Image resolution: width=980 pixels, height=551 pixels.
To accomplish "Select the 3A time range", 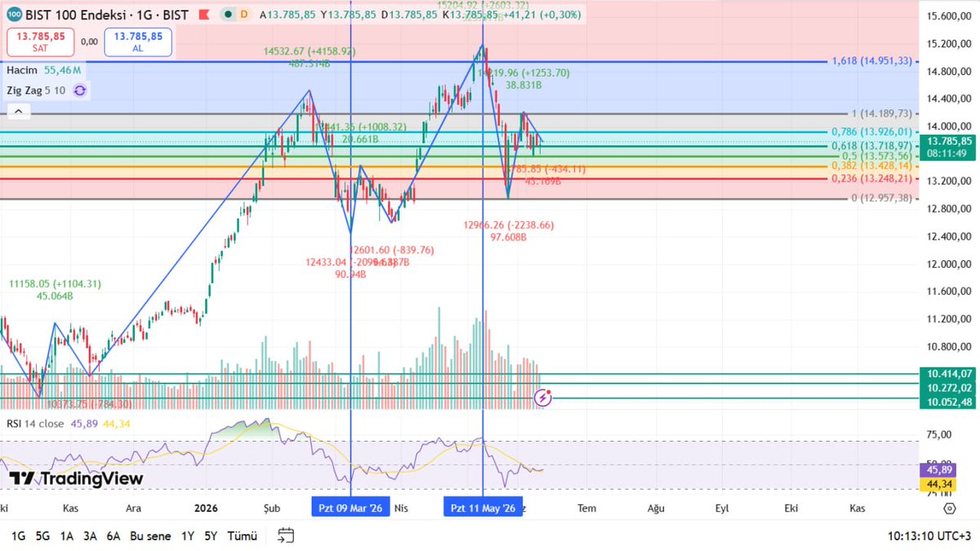I will [91, 536].
